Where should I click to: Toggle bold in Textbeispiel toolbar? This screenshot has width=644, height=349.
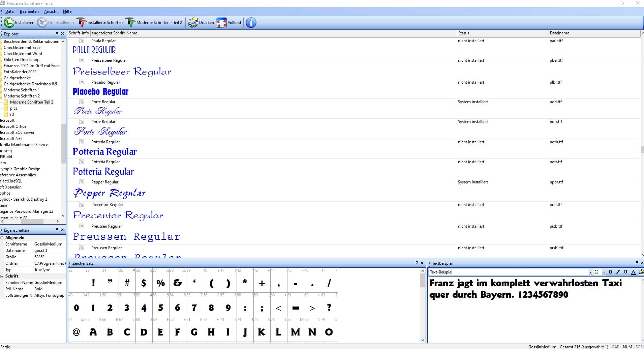(610, 272)
